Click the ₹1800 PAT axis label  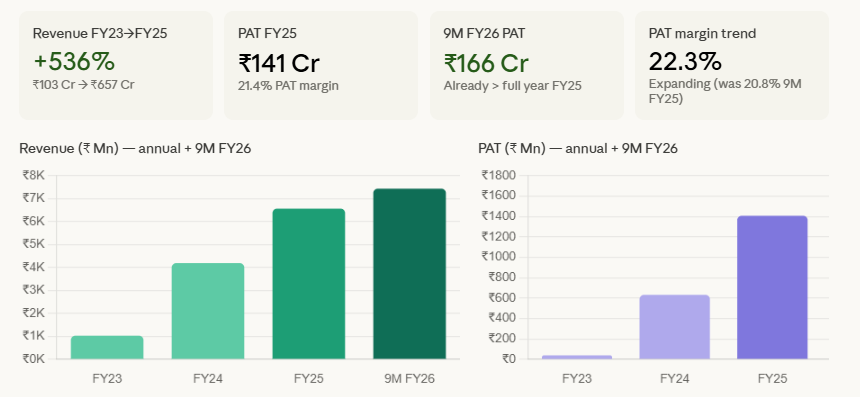[499, 175]
